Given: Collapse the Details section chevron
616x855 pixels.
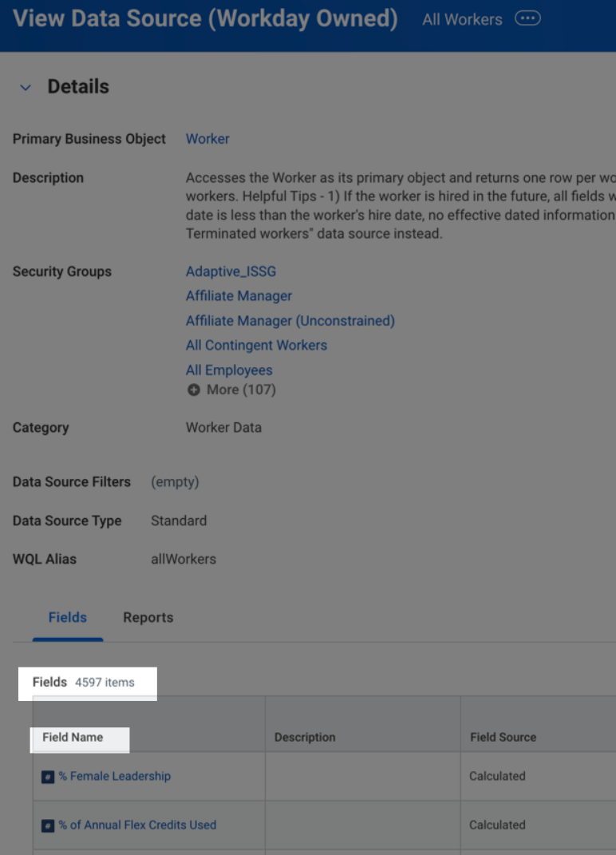Looking at the screenshot, I should [26, 87].
